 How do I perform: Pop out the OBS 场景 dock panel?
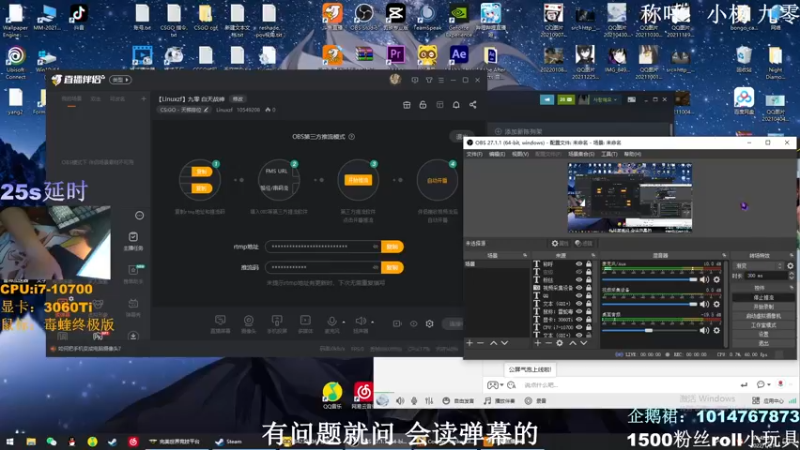tap(524, 255)
